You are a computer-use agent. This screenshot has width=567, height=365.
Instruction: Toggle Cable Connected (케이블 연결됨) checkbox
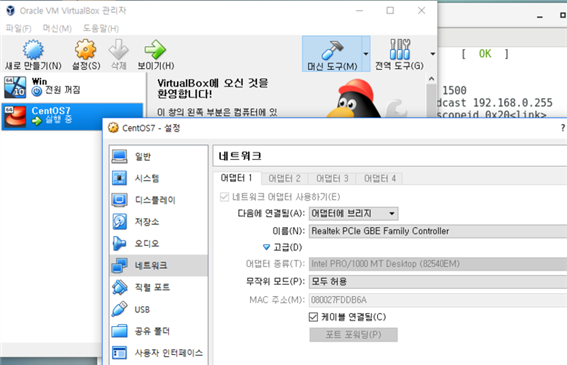[313, 317]
